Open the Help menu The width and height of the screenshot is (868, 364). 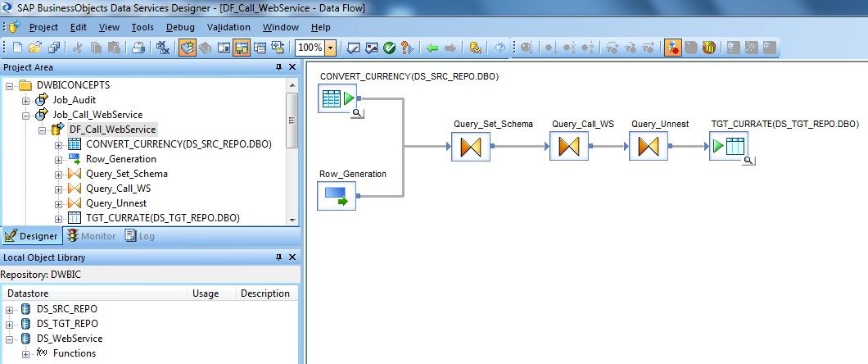tap(320, 27)
